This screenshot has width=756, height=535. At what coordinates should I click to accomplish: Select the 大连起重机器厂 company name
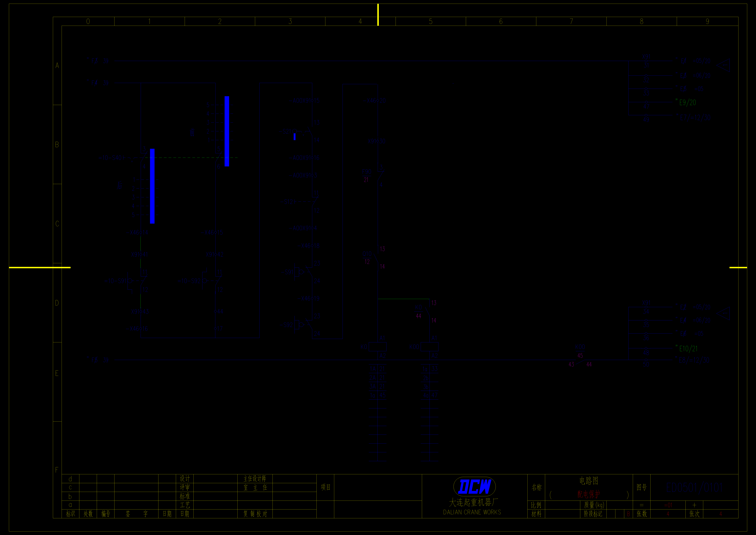[x=474, y=502]
